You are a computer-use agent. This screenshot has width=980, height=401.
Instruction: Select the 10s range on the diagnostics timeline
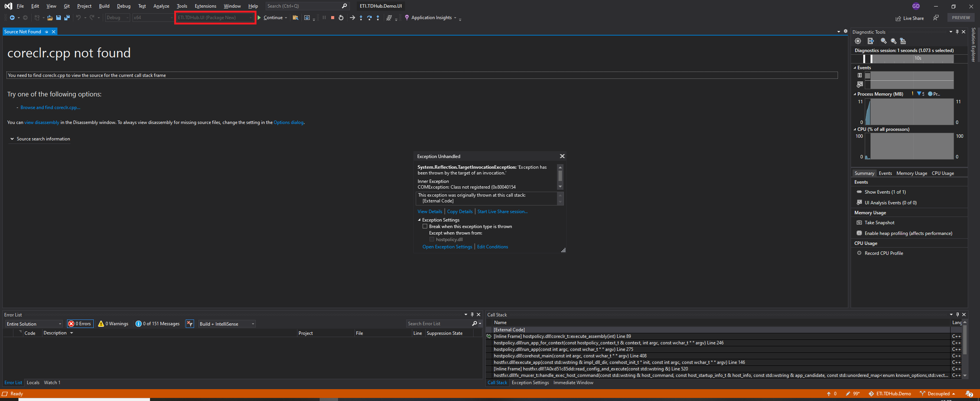coord(918,58)
